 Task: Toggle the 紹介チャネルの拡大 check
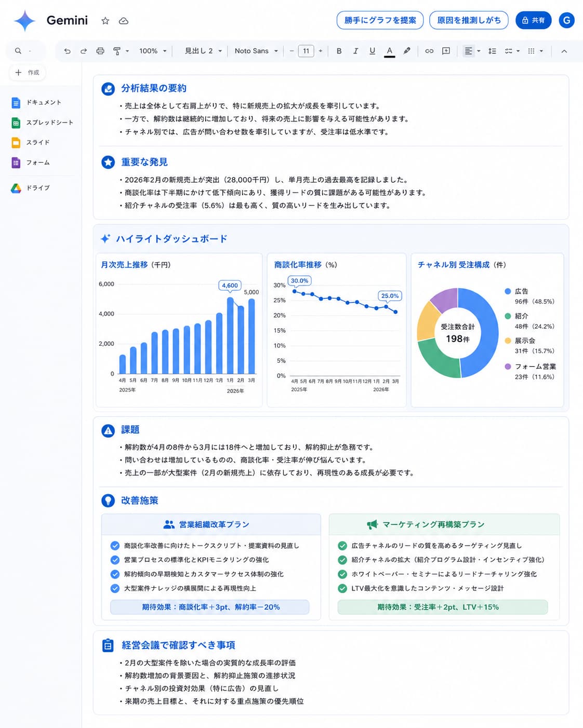[342, 560]
